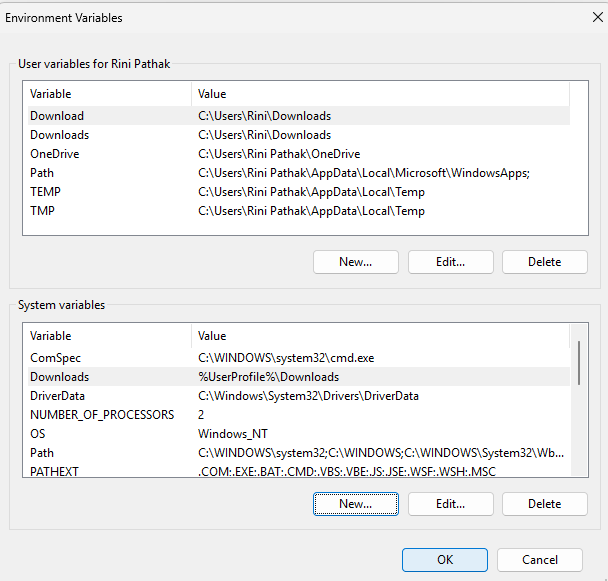Click Edit button under User variables
Image resolution: width=608 pixels, height=581 pixels.
pos(450,262)
